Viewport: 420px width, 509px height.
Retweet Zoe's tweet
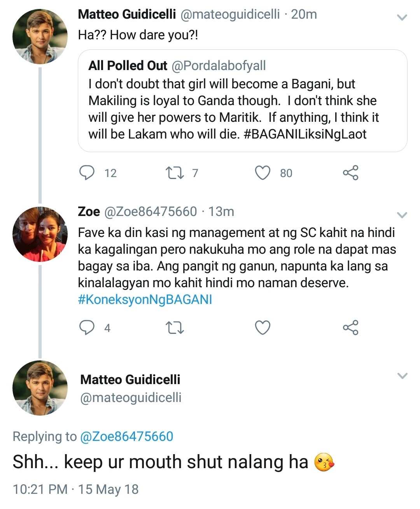click(175, 328)
